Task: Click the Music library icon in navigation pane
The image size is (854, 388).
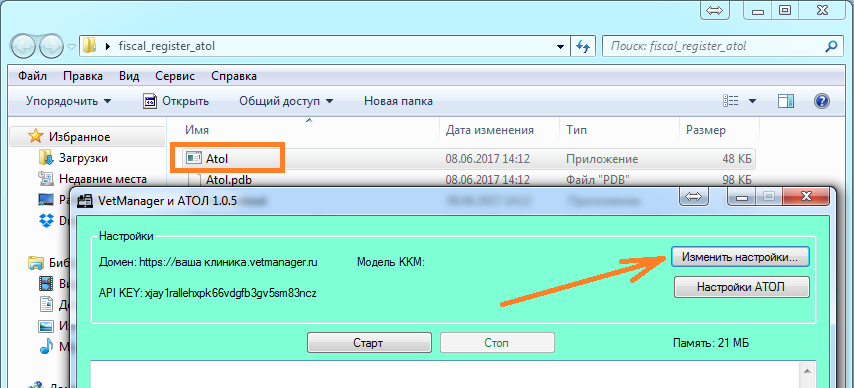Action: pyautogui.click(x=46, y=346)
